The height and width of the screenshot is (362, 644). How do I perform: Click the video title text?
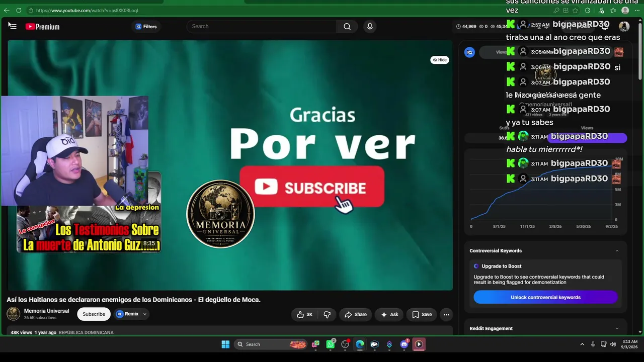tap(133, 300)
